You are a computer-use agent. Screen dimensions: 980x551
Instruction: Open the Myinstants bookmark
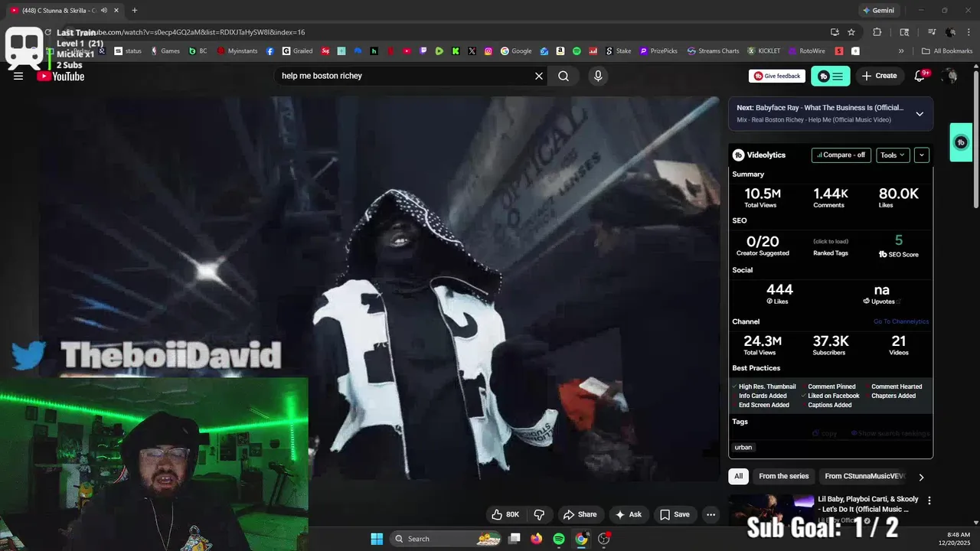[x=237, y=51]
